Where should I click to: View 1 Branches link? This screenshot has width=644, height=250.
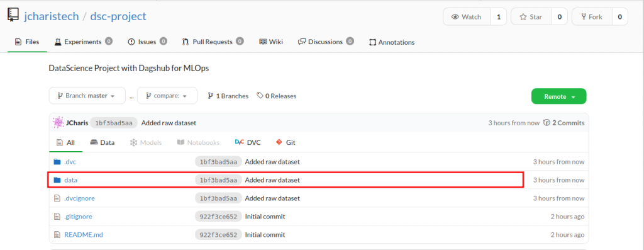[228, 96]
